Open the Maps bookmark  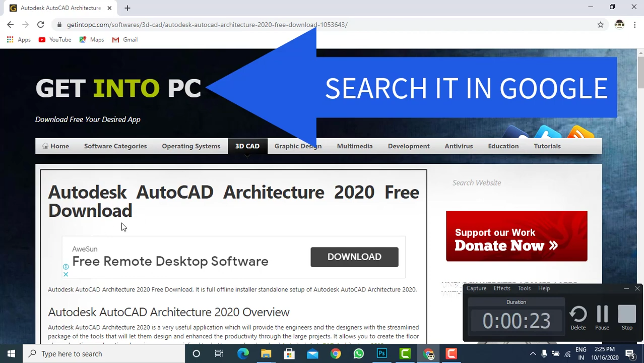[91, 39]
